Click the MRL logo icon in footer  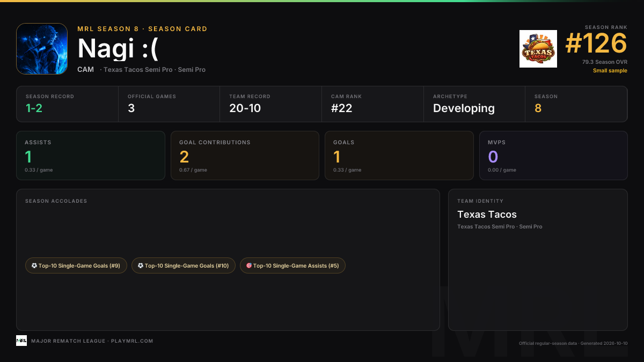pyautogui.click(x=21, y=341)
